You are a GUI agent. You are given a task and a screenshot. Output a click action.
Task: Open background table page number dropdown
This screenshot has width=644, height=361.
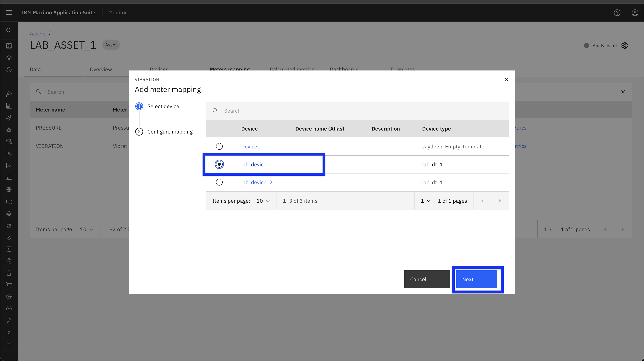click(548, 229)
